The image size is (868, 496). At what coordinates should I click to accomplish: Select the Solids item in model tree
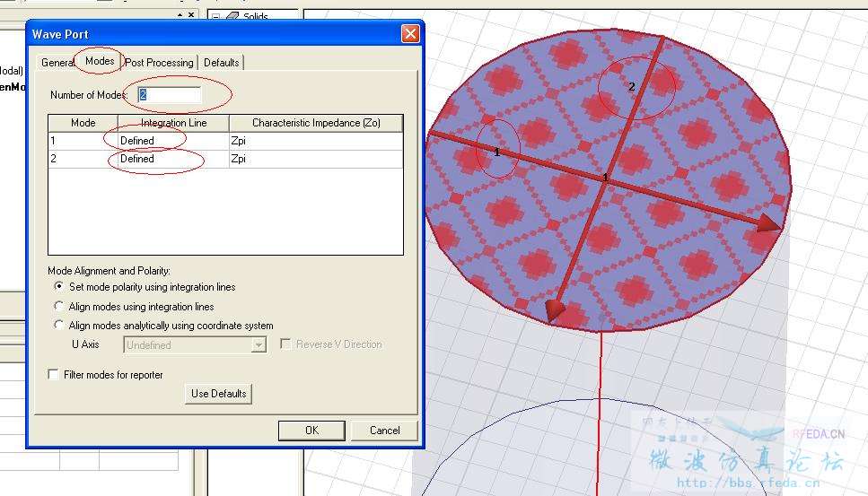coord(255,16)
